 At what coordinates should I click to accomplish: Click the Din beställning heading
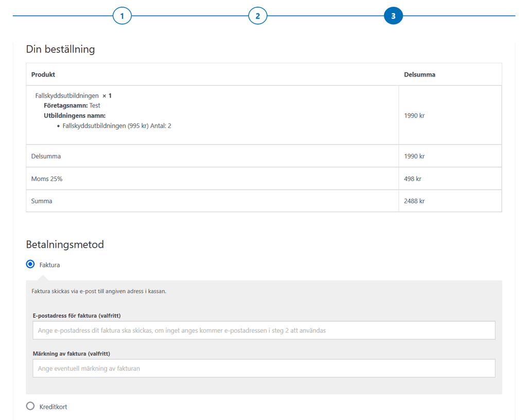(x=60, y=49)
